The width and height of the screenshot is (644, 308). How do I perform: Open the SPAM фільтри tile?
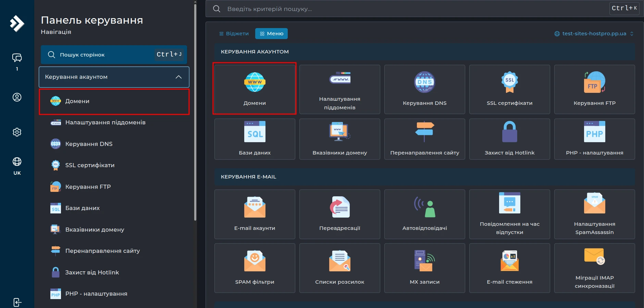point(255,268)
